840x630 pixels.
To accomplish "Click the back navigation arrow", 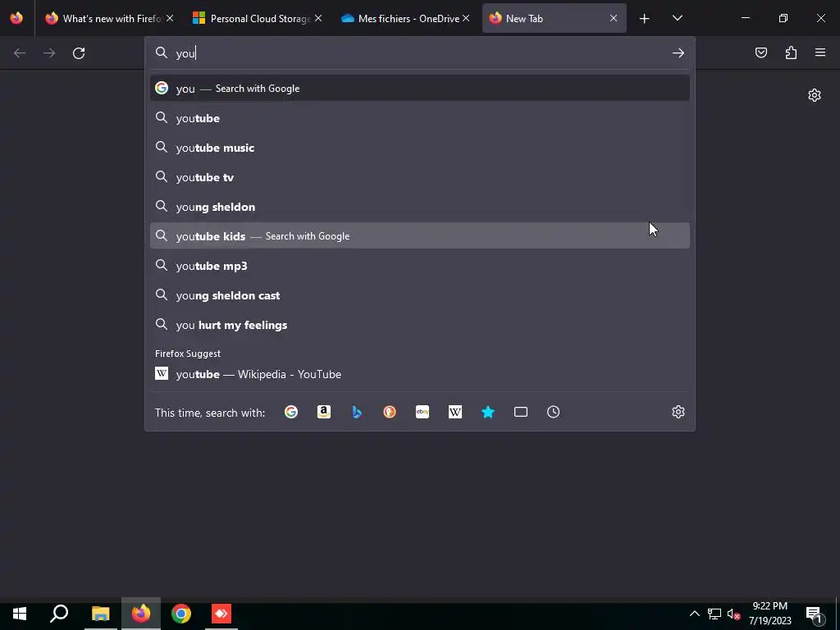I will (20, 53).
